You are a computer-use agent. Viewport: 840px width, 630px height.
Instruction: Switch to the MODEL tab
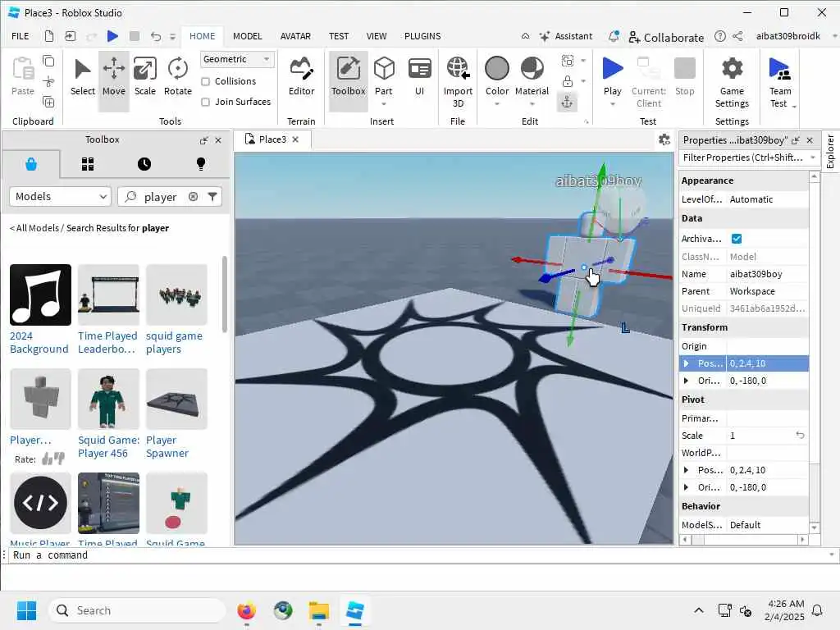248,36
